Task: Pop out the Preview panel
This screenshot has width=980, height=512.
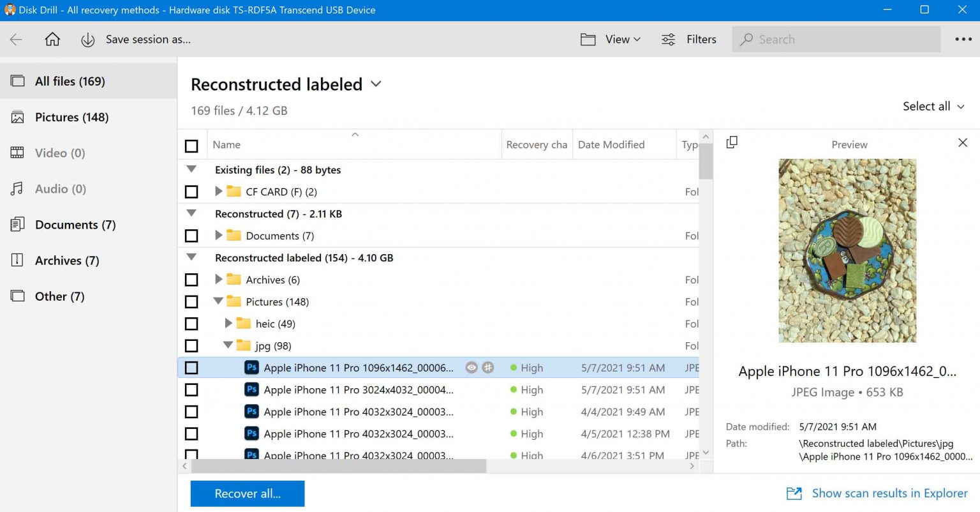Action: [731, 143]
